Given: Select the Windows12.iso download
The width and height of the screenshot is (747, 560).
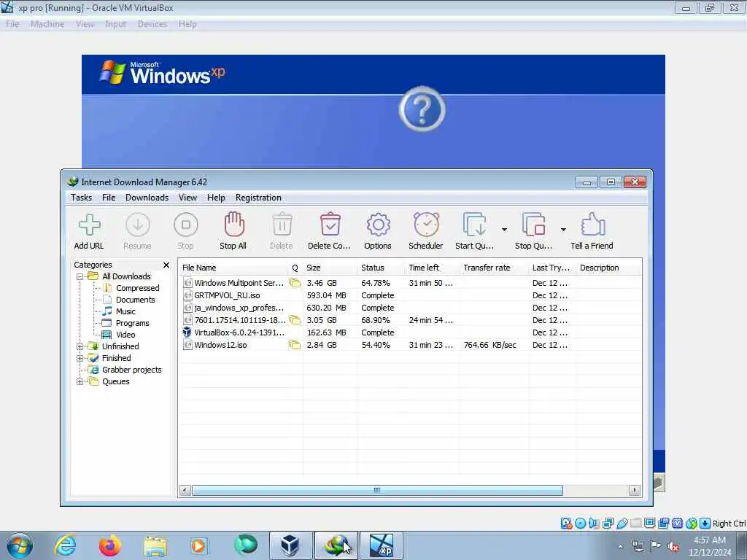Looking at the screenshot, I should [410, 345].
